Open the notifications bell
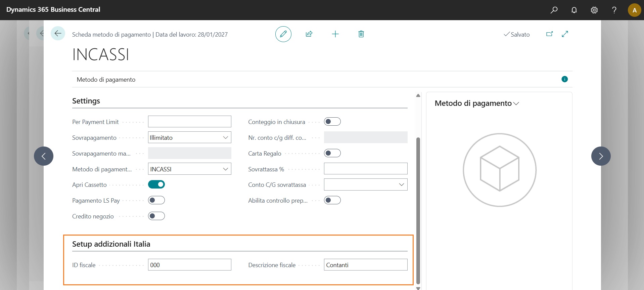This screenshot has height=290, width=644. pos(574,10)
